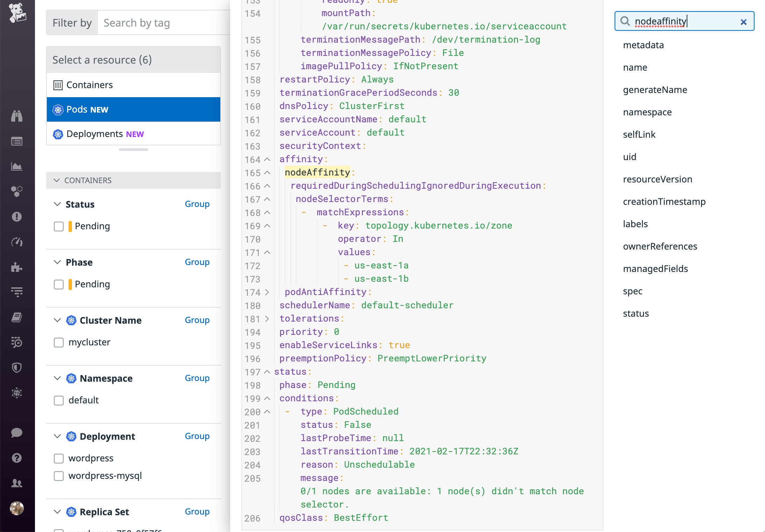Image resolution: width=765 pixels, height=532 pixels.
Task: Open the Events newspaper icon in sidebar
Action: [x=17, y=142]
